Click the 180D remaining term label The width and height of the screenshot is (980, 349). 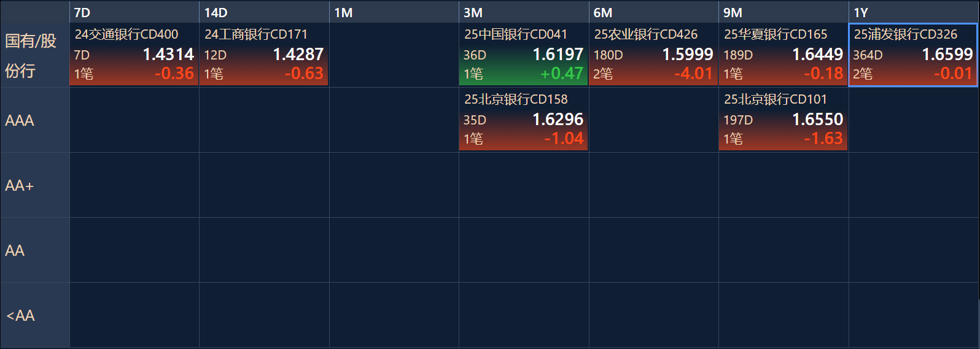tap(608, 55)
